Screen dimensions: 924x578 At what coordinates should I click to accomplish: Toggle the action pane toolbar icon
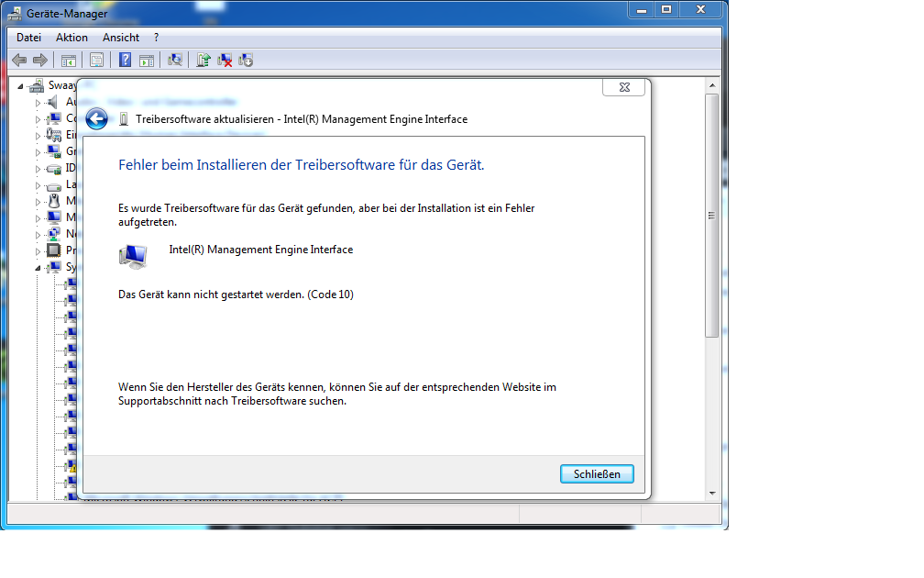click(x=147, y=61)
